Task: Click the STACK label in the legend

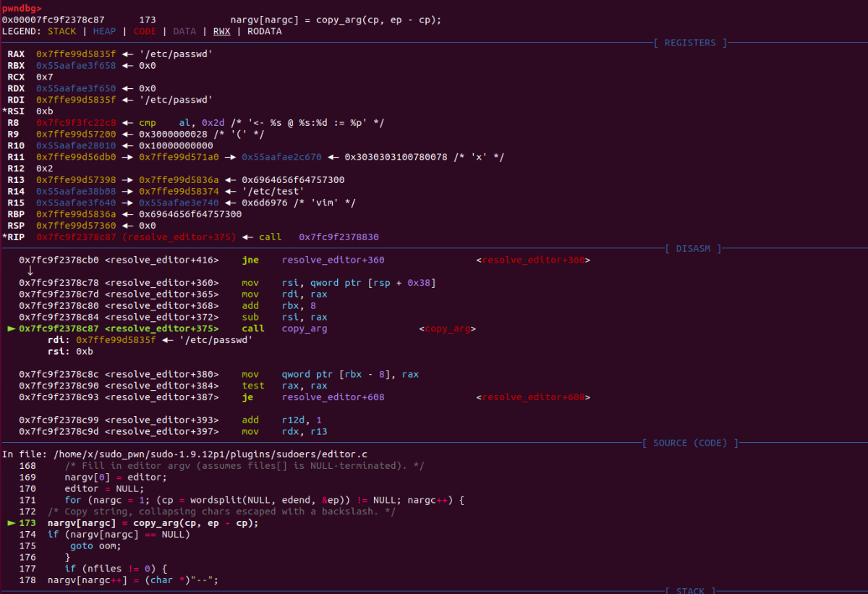Action: click(x=61, y=31)
